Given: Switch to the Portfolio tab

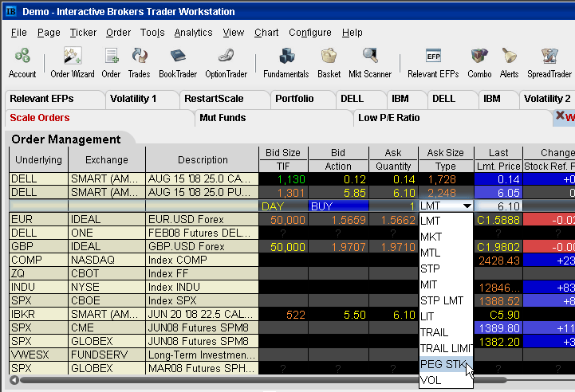Looking at the screenshot, I should pyautogui.click(x=303, y=99).
